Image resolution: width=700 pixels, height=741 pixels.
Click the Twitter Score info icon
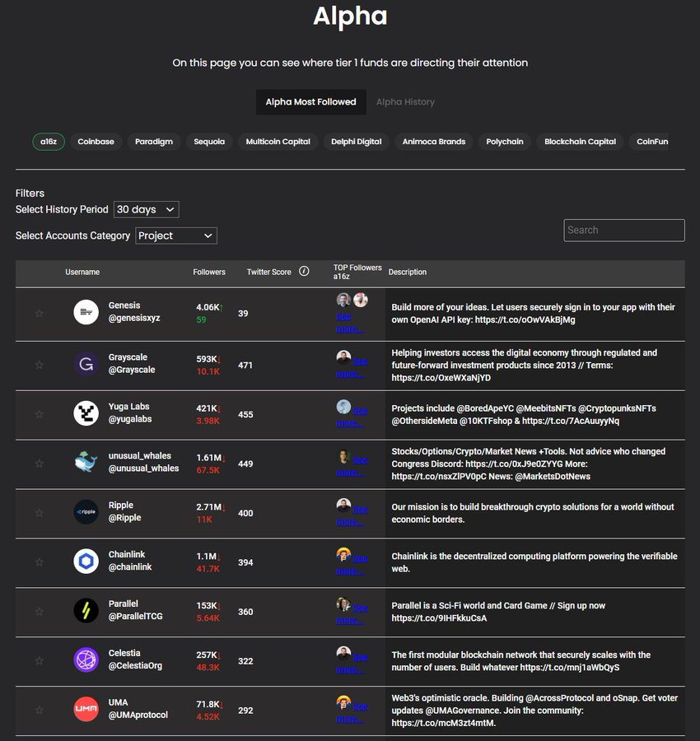[304, 271]
